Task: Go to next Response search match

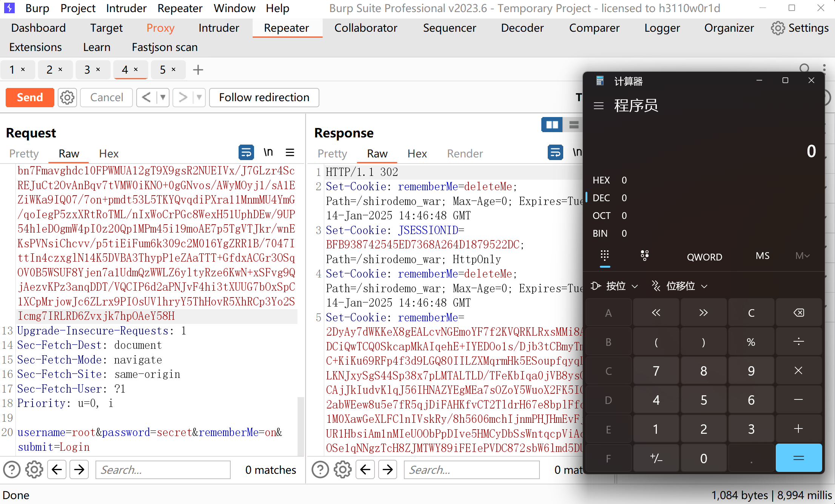Action: pyautogui.click(x=388, y=470)
